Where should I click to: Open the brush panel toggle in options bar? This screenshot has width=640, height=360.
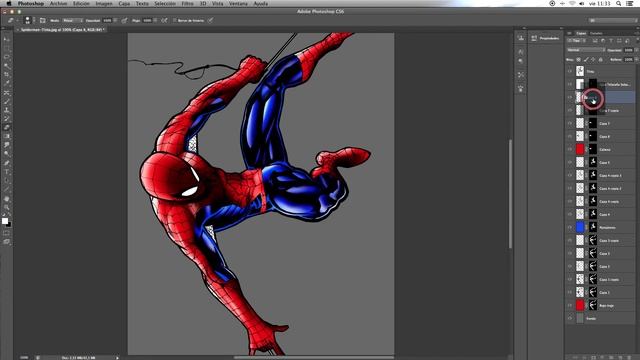click(42, 20)
